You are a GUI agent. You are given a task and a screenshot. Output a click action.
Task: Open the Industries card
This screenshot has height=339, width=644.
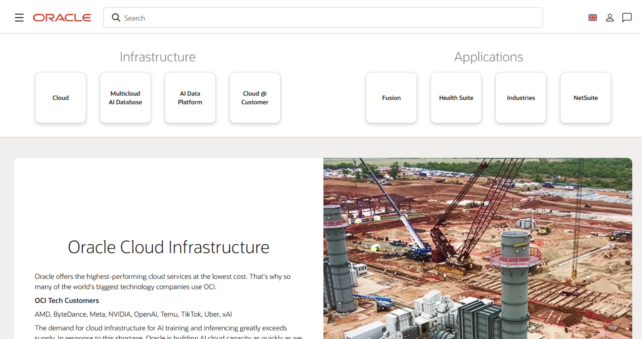click(521, 98)
